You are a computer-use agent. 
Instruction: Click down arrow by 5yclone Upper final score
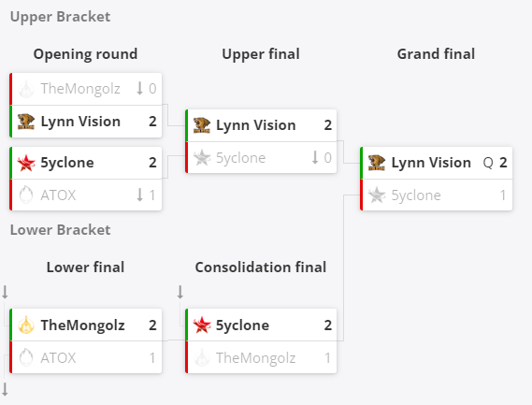[315, 158]
